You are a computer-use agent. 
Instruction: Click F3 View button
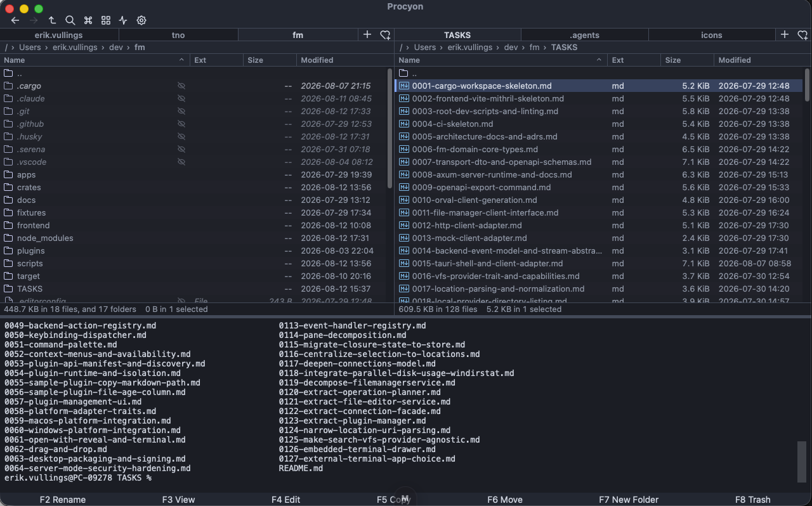pos(178,500)
